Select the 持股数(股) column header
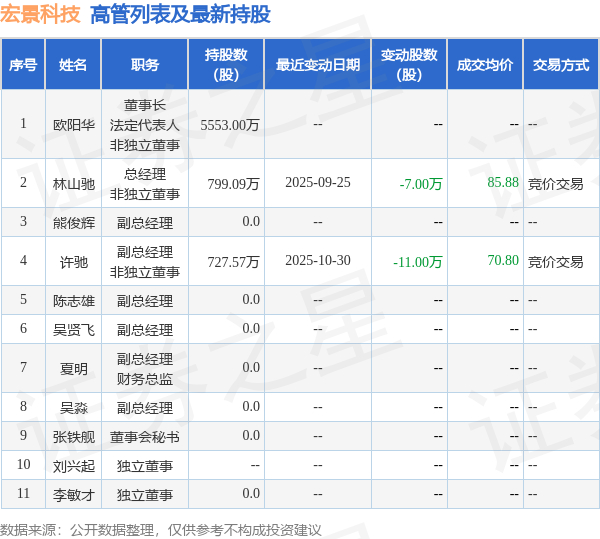Screen dimensions: 600x539 (x=226, y=65)
